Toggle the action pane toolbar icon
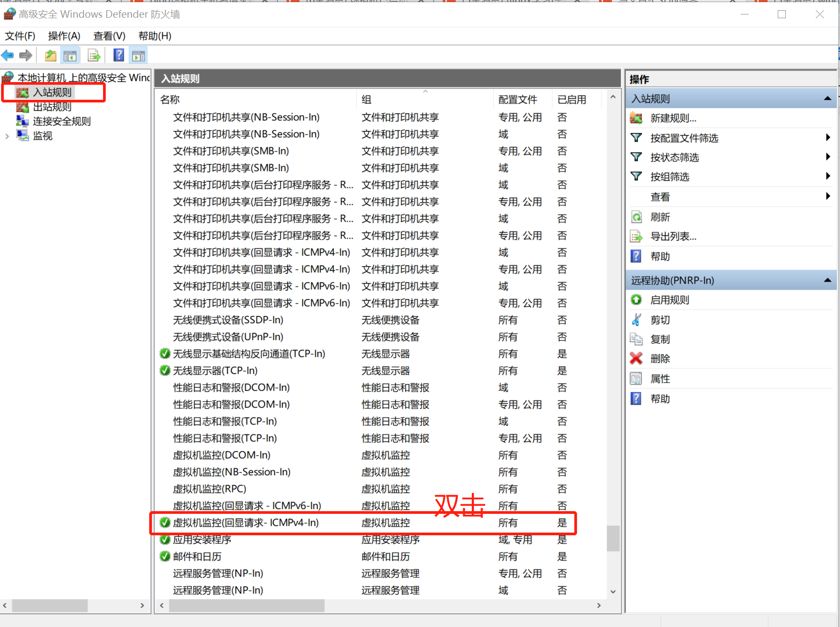The image size is (840, 627). (x=138, y=55)
